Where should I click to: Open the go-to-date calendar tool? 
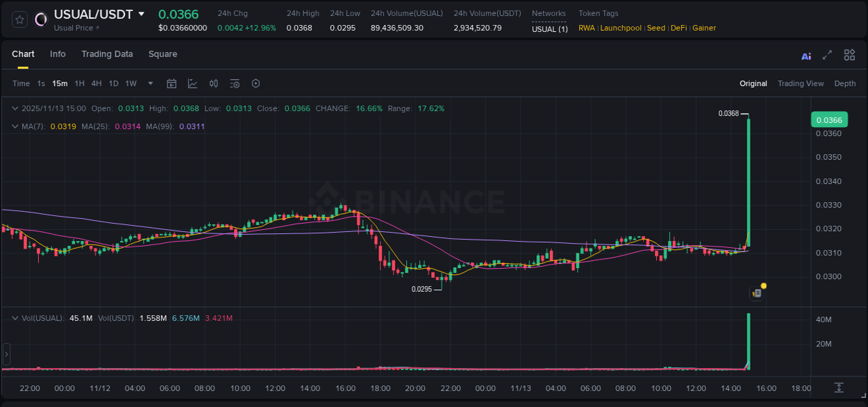point(172,83)
